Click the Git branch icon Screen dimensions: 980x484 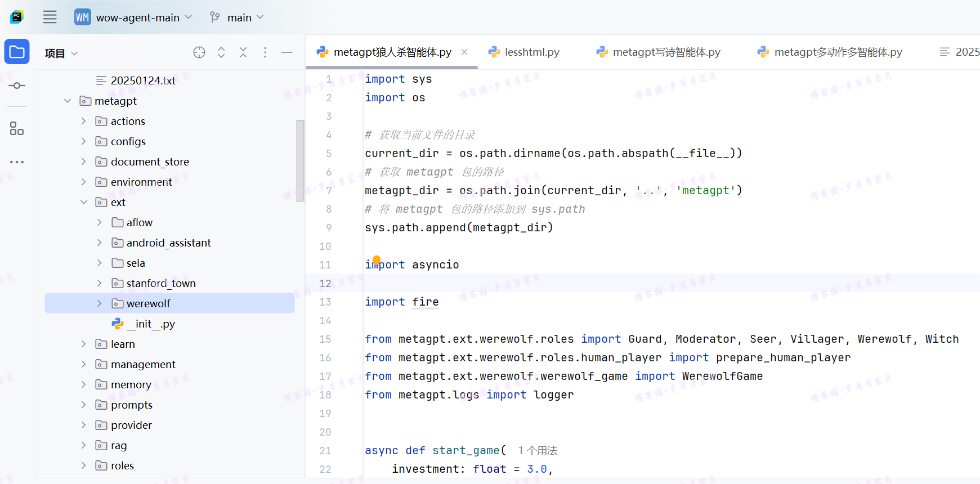tap(214, 17)
